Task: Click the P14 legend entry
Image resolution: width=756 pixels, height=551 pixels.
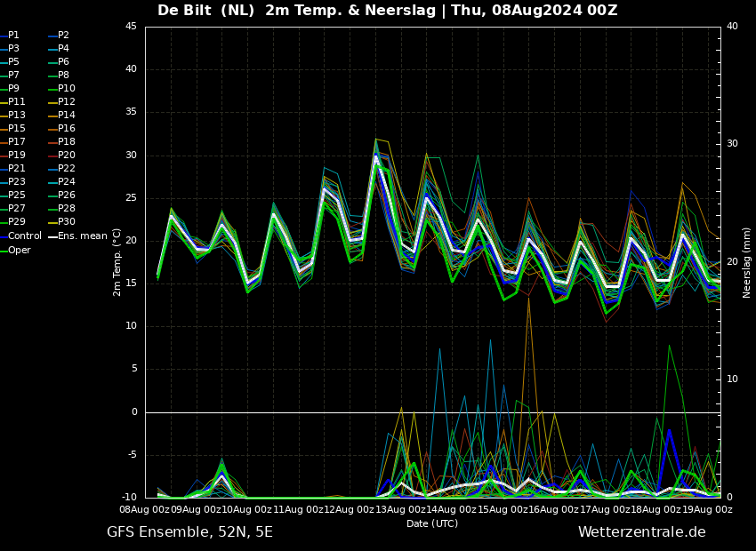Action: pyautogui.click(x=62, y=116)
